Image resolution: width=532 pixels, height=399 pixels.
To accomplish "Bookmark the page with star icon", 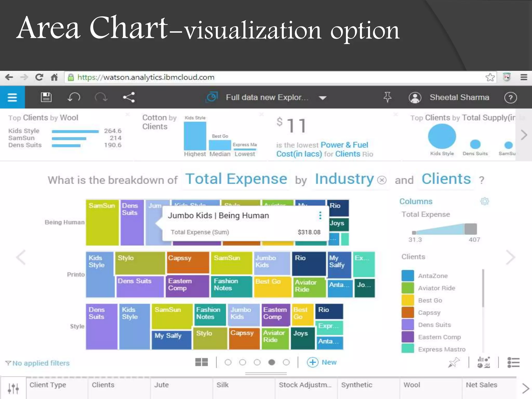I will point(490,77).
